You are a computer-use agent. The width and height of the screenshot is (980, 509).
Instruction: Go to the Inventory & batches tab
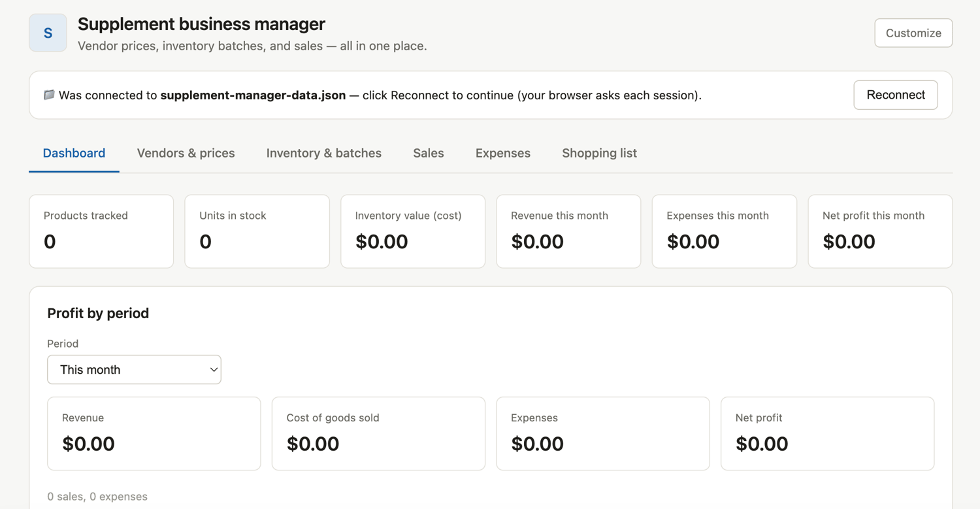point(324,153)
